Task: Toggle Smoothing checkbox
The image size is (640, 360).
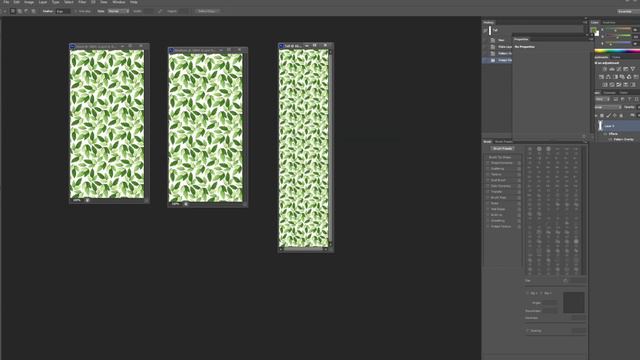Action: point(487,221)
